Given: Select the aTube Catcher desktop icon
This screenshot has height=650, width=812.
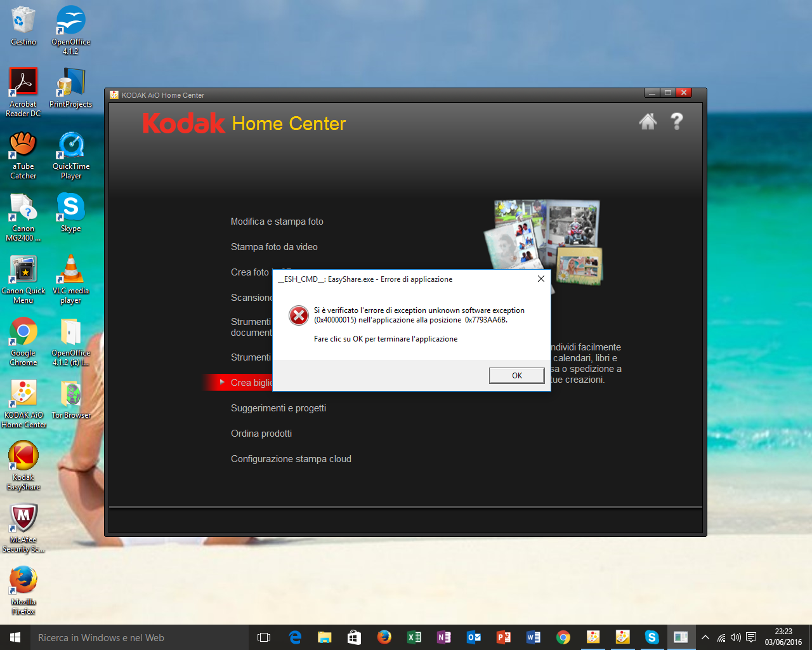Looking at the screenshot, I should [23, 154].
